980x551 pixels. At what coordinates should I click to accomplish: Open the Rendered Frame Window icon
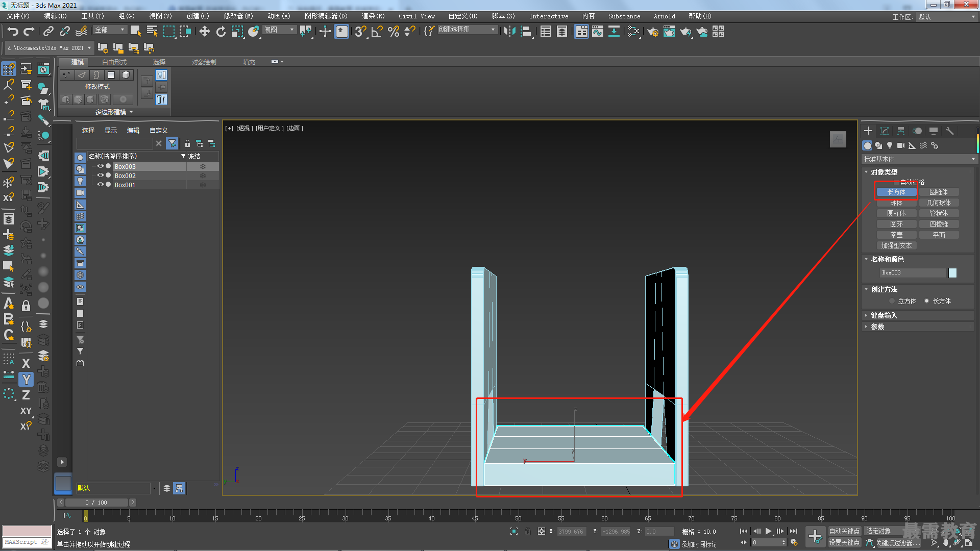(669, 32)
